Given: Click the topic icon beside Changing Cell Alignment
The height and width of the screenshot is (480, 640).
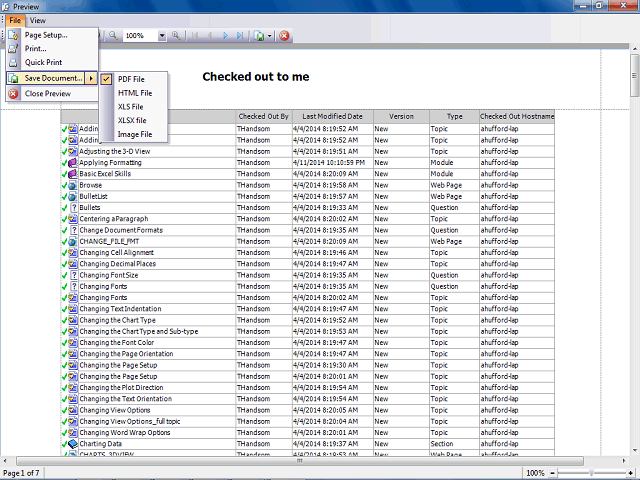Looking at the screenshot, I should (x=73, y=253).
